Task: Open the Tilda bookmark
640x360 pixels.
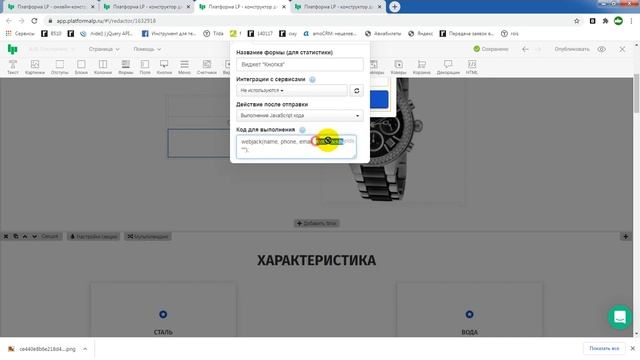Action: coord(213,33)
